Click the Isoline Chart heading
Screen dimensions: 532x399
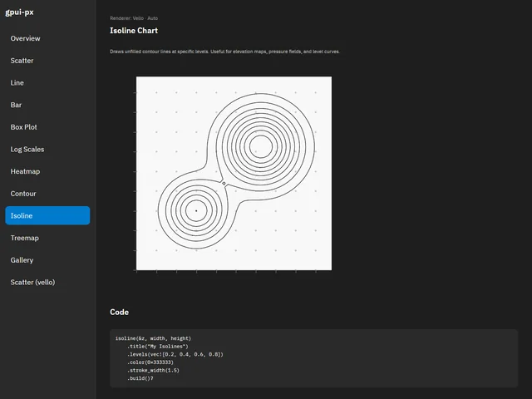(134, 31)
